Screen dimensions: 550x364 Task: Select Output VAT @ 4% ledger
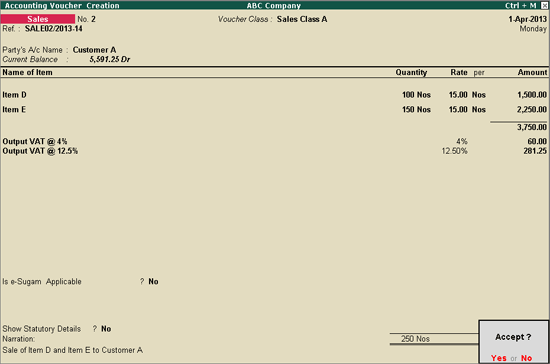click(x=35, y=142)
